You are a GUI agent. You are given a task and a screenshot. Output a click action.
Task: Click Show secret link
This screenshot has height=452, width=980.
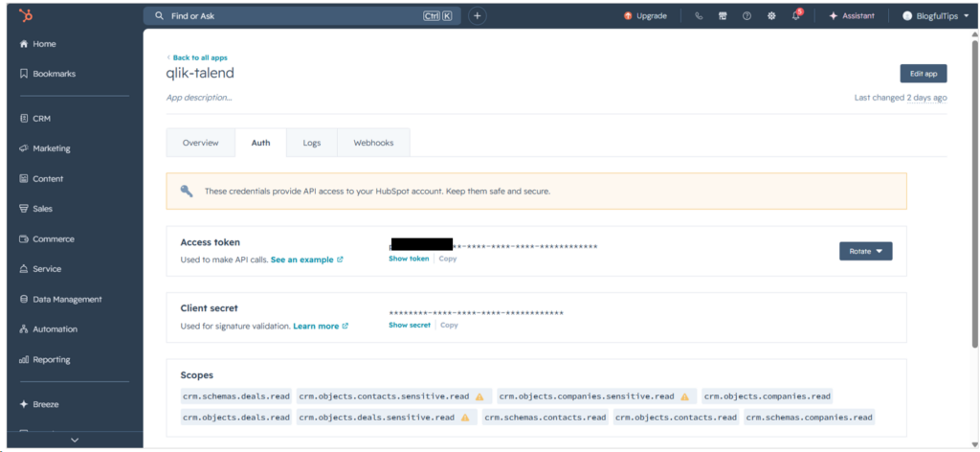(x=410, y=325)
